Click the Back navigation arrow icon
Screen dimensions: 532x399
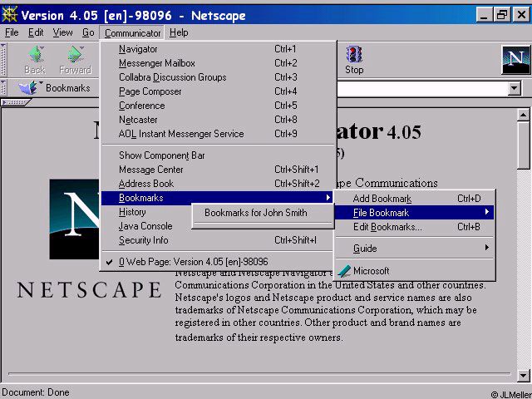click(x=35, y=55)
